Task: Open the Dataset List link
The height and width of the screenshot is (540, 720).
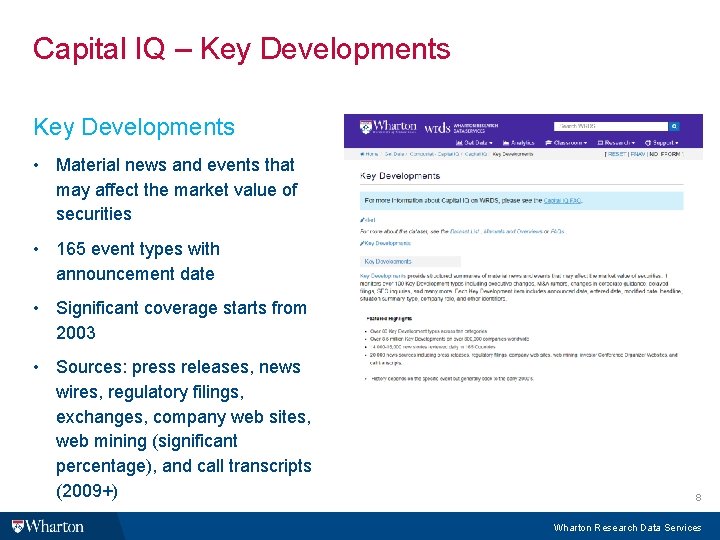Action: click(x=465, y=232)
